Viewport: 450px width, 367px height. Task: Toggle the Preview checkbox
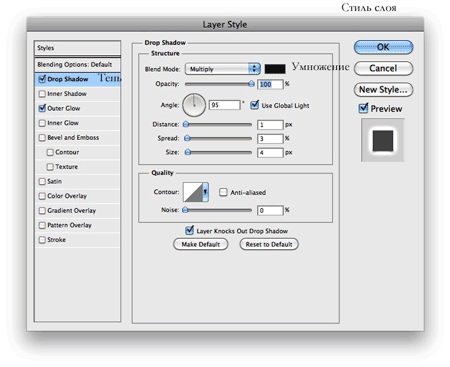(363, 108)
